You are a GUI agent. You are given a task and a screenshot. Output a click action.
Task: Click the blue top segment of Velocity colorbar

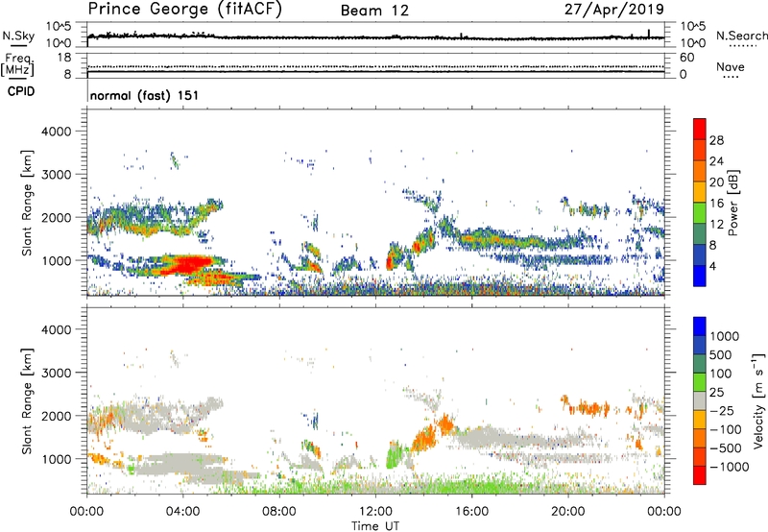[700, 326]
